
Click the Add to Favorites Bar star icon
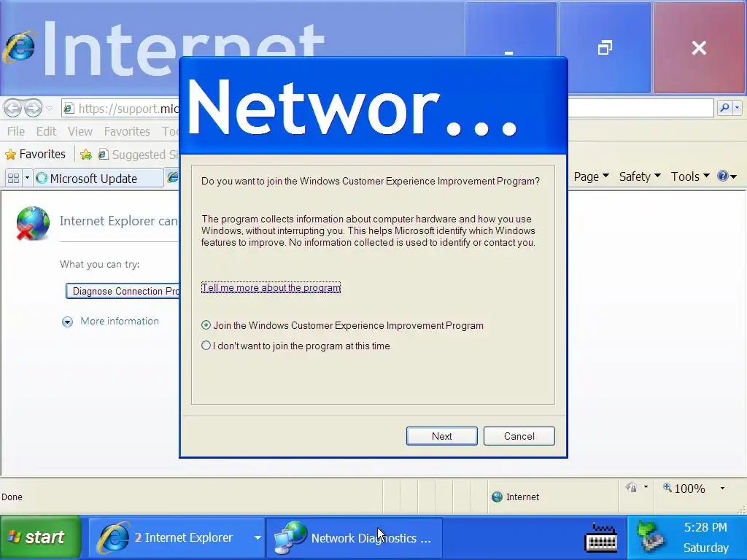tap(86, 155)
